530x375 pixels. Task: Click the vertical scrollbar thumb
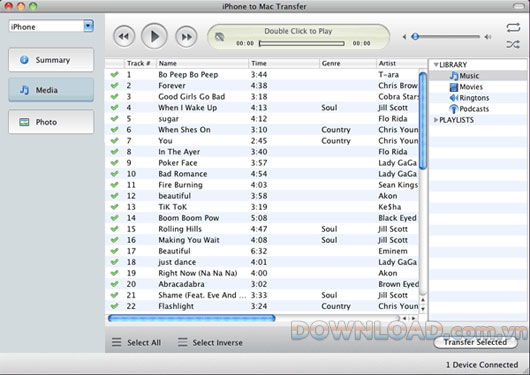(x=423, y=120)
